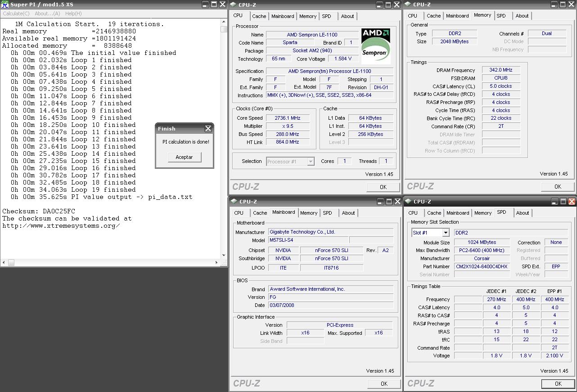Click the Manufacturer Corsair field

pos(482,258)
